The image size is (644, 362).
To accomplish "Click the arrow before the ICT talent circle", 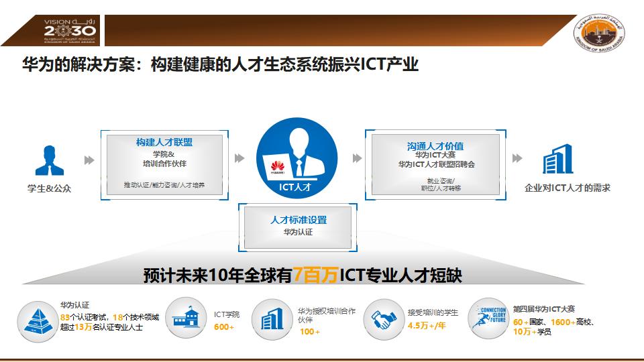I will click(x=239, y=158).
